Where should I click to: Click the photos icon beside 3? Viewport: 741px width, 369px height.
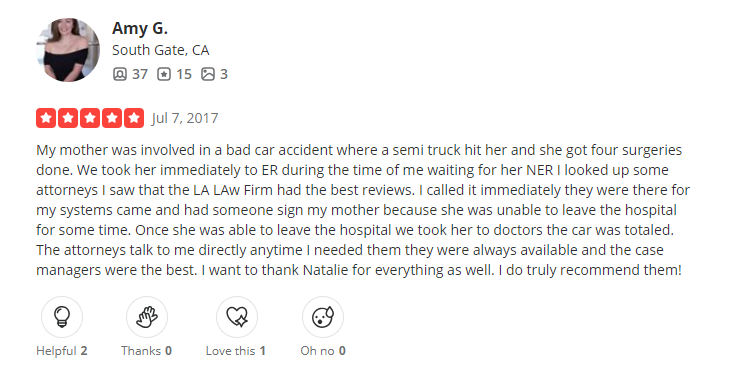208,74
